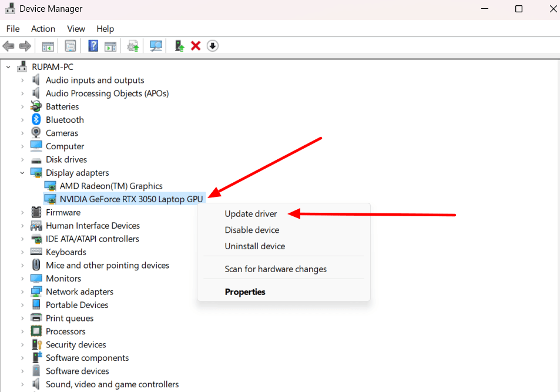Image resolution: width=560 pixels, height=392 pixels.
Task: Select Scan for hardware changes entry
Action: [276, 269]
